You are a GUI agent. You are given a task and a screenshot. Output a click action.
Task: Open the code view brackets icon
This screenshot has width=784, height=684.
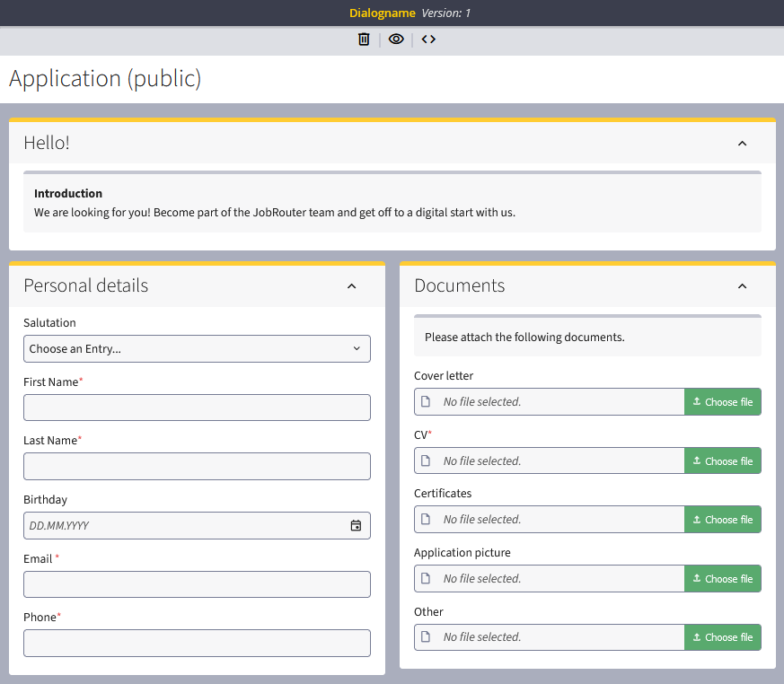[428, 39]
